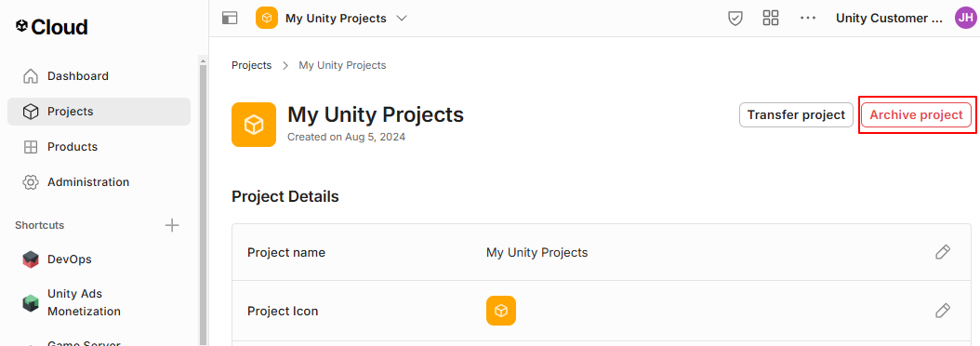
Task: Toggle the sidebar panel layout icon
Action: (x=230, y=19)
